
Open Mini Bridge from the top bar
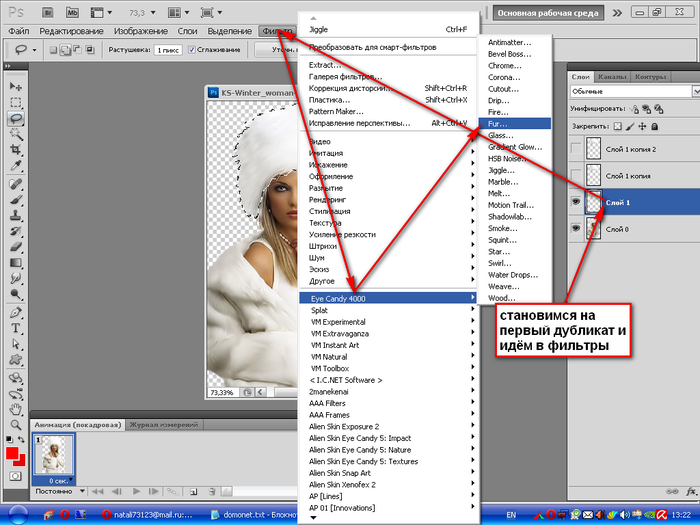[x=72, y=12]
